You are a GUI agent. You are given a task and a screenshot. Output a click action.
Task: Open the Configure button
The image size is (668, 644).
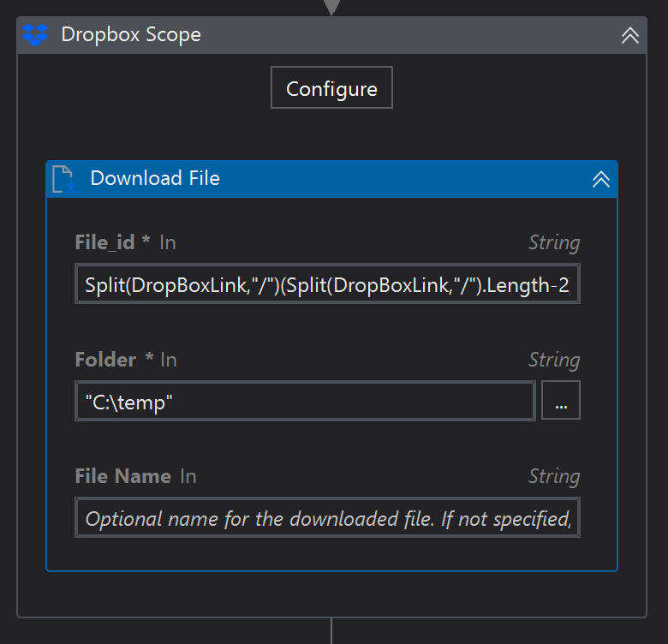click(331, 87)
